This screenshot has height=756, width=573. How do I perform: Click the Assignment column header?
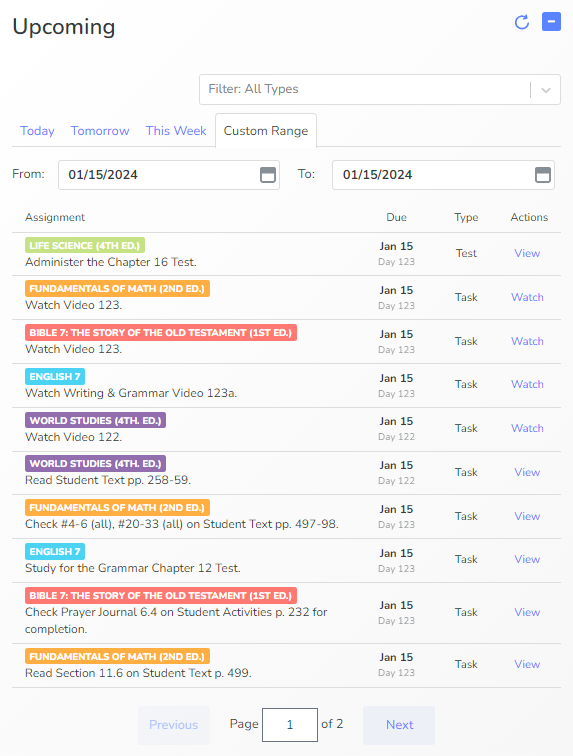55,217
